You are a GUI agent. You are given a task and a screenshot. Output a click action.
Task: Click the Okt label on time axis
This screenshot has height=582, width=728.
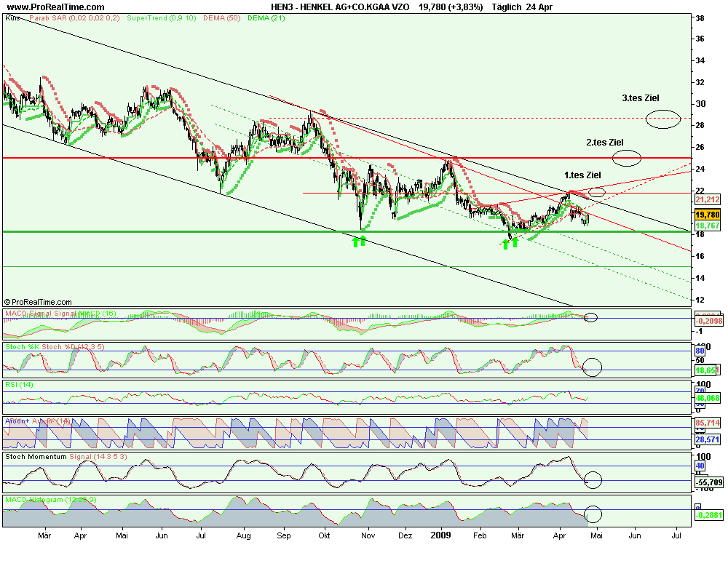click(x=324, y=535)
